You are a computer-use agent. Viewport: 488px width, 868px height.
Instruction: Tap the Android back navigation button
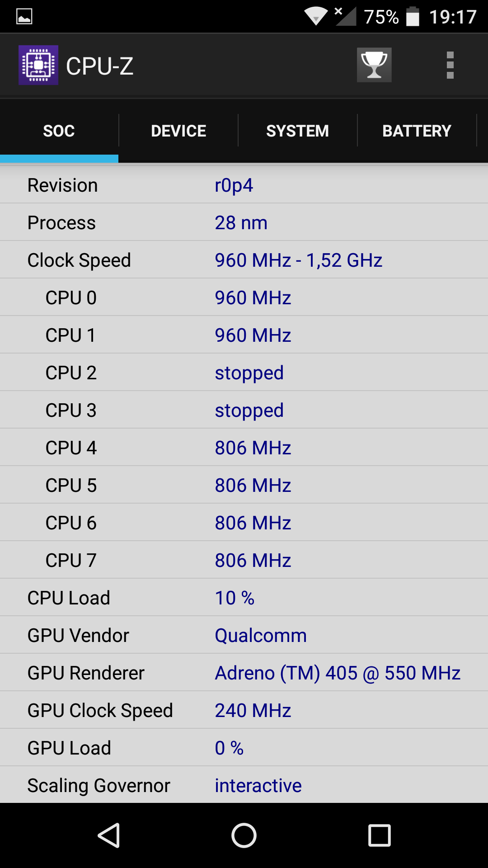point(109,835)
